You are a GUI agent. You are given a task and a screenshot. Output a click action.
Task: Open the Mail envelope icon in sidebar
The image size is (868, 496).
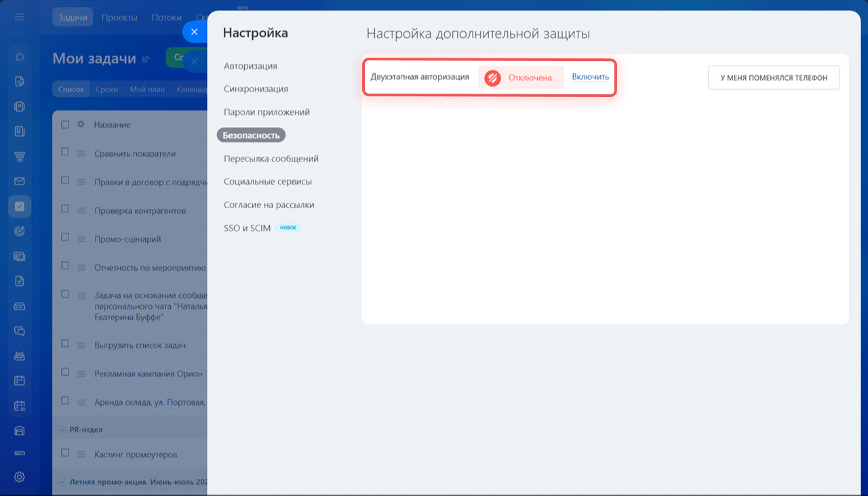tap(19, 181)
